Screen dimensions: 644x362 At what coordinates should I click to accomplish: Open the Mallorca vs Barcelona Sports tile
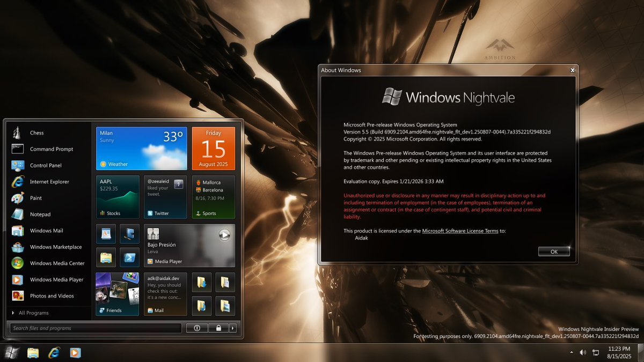click(x=214, y=197)
